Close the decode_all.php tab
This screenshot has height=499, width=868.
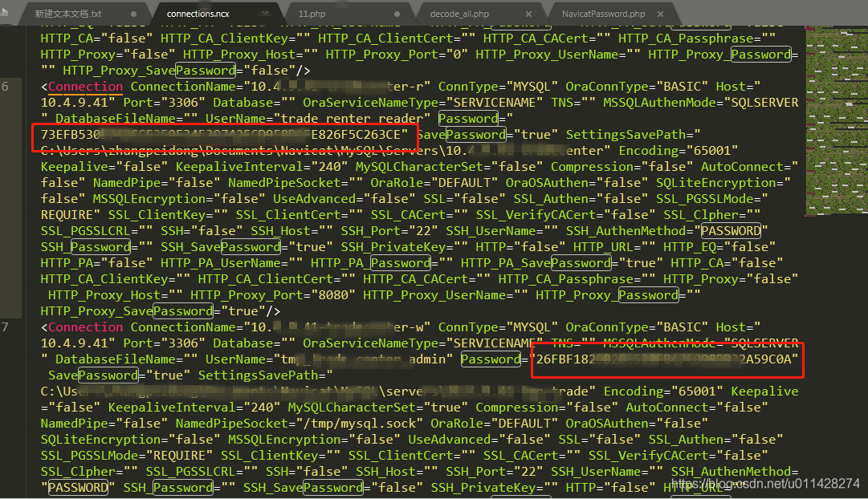[528, 14]
